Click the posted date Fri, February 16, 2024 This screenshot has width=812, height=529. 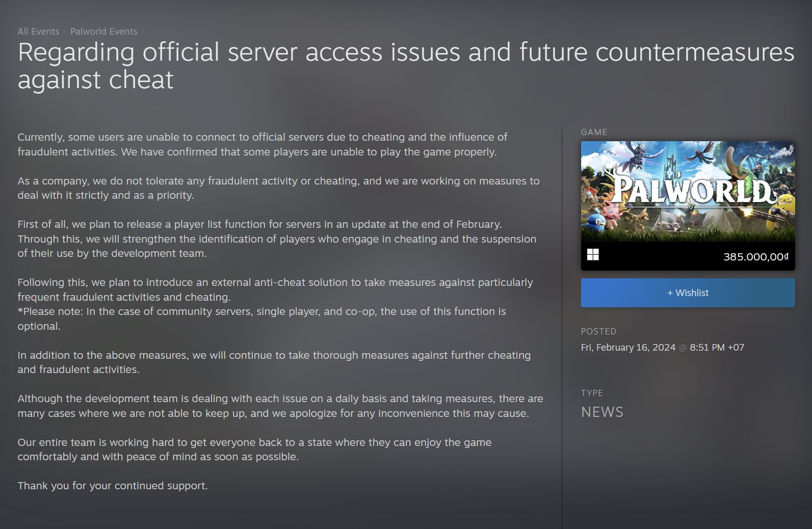click(x=628, y=348)
